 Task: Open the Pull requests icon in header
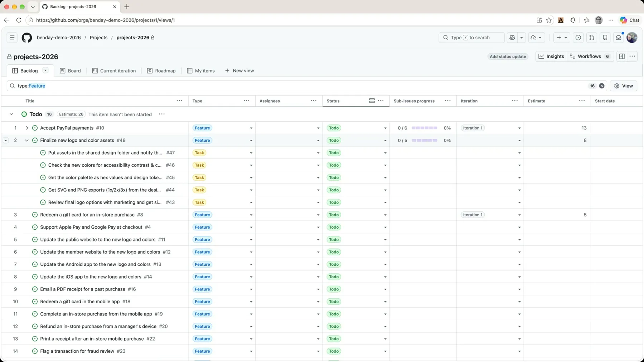(592, 38)
